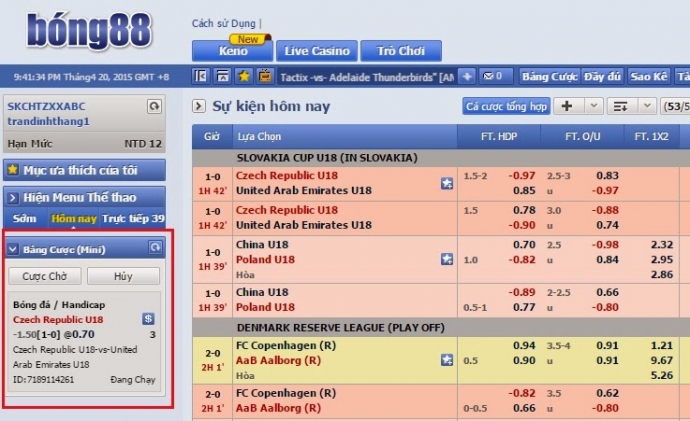Select 2.32 odds for China U18
The height and width of the screenshot is (421, 690).
click(661, 244)
